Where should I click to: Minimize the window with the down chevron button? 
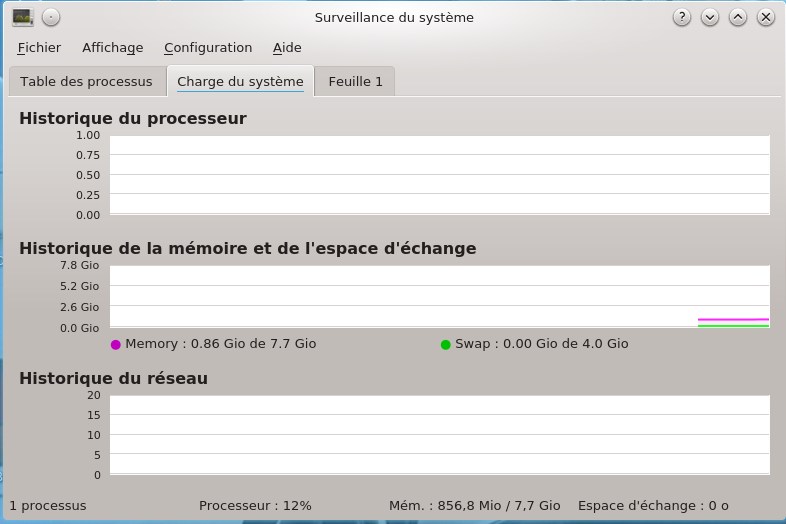(x=710, y=17)
